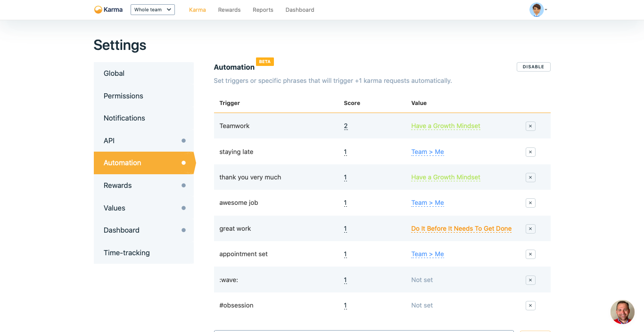Delete the #obsession trigger
This screenshot has height=332, width=644.
coord(530,306)
